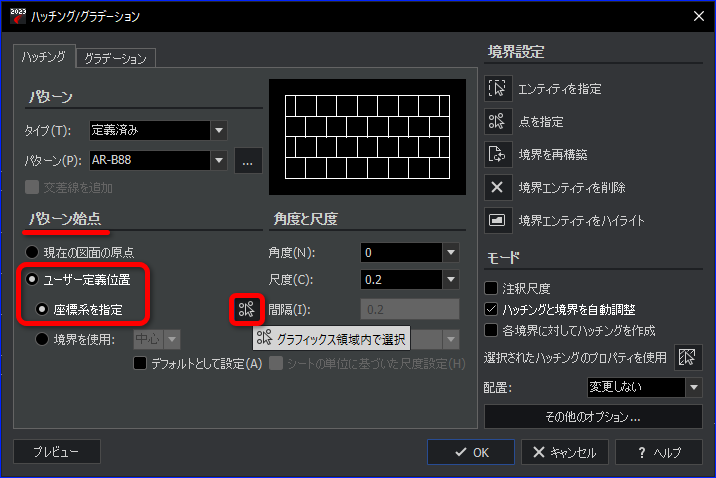Select the 現在の図面の原点 radio button
The image size is (716, 478).
point(32,252)
